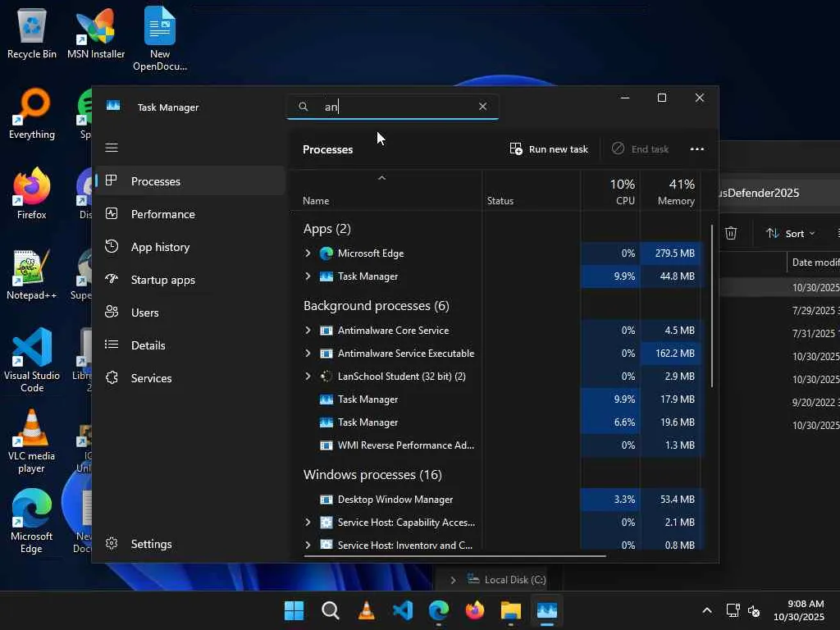
Task: Open File Explorer from the taskbar
Action: click(510, 610)
